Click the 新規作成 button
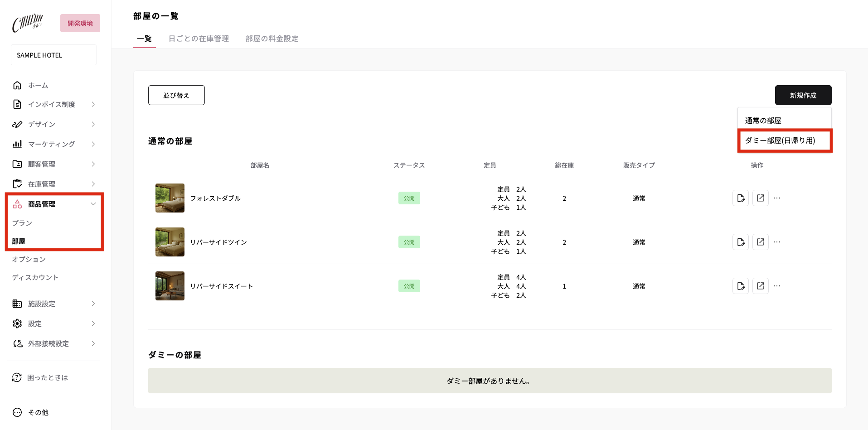 pos(803,95)
